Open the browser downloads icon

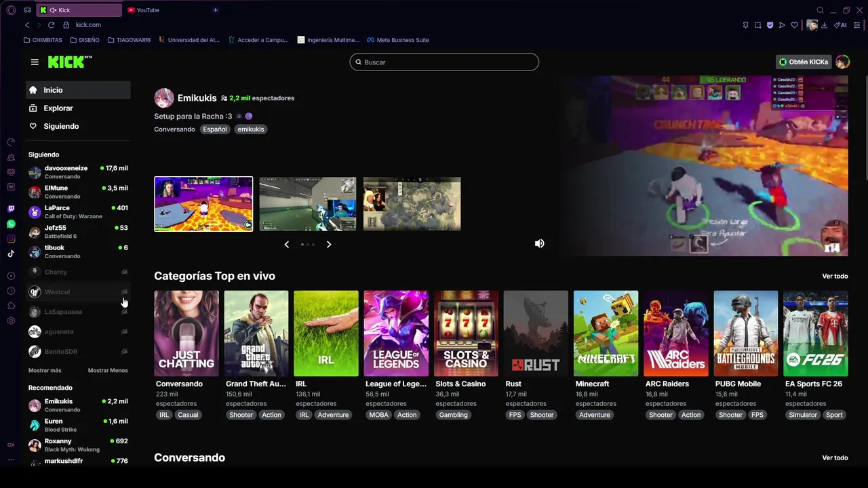pyautogui.click(x=824, y=25)
